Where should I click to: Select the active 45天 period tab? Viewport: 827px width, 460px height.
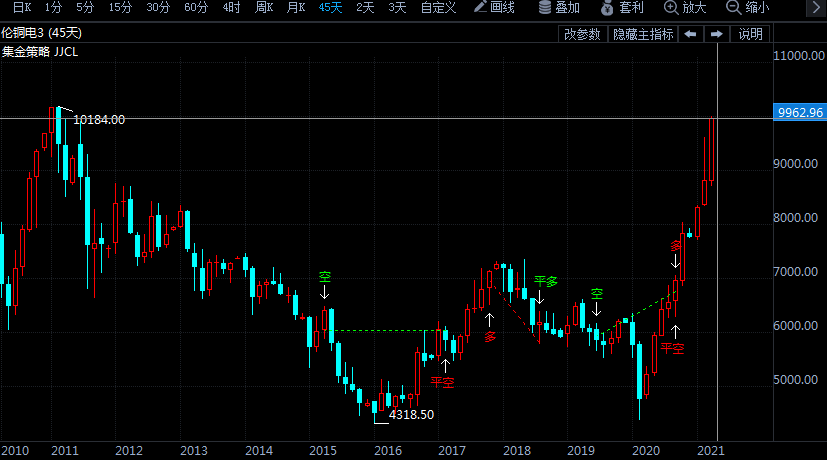click(331, 7)
